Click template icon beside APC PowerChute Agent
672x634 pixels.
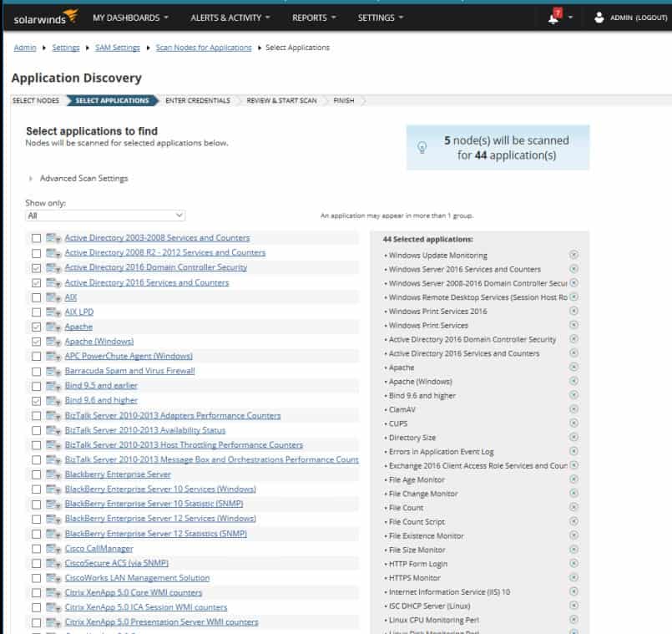click(x=53, y=356)
